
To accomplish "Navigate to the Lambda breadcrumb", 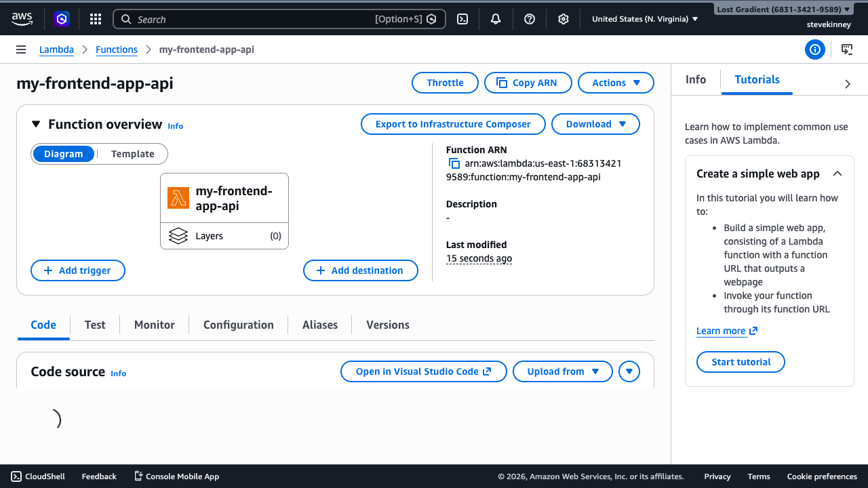I will (x=56, y=49).
